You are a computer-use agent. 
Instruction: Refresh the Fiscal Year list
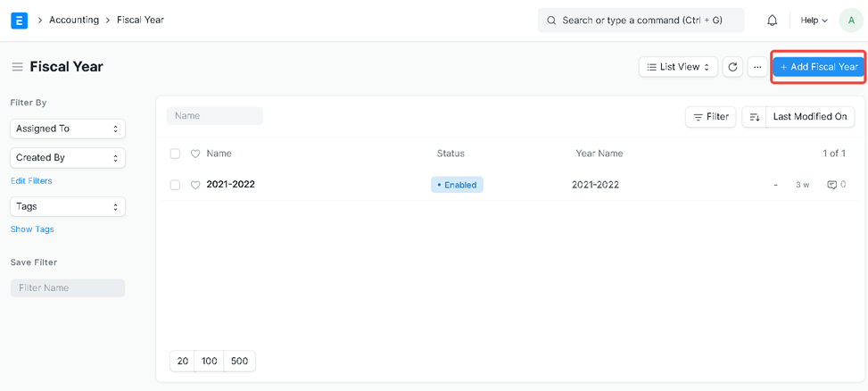tap(732, 67)
